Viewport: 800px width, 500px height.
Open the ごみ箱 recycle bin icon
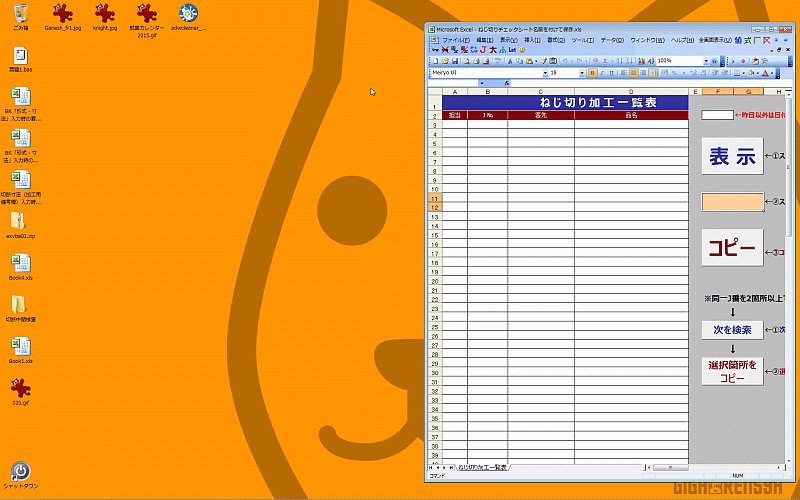click(20, 17)
